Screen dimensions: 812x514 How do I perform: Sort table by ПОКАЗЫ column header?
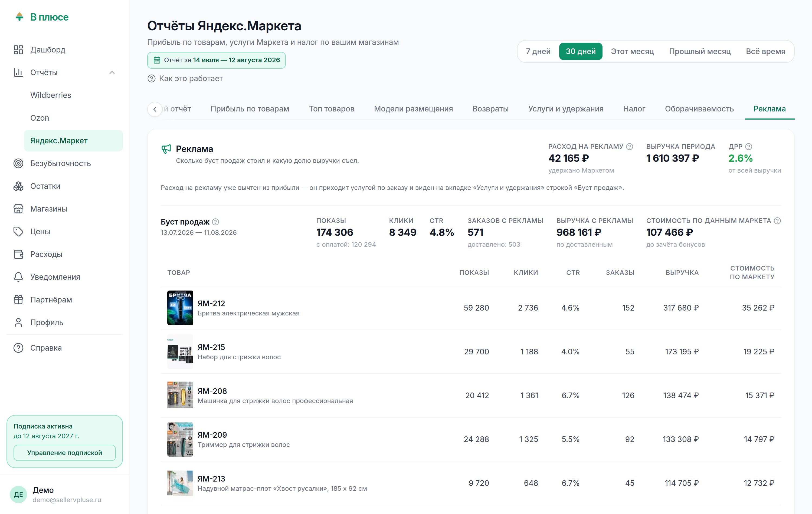pos(474,273)
